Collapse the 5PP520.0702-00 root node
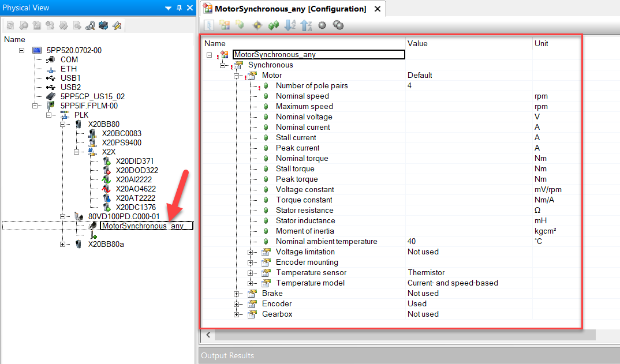 pos(22,51)
